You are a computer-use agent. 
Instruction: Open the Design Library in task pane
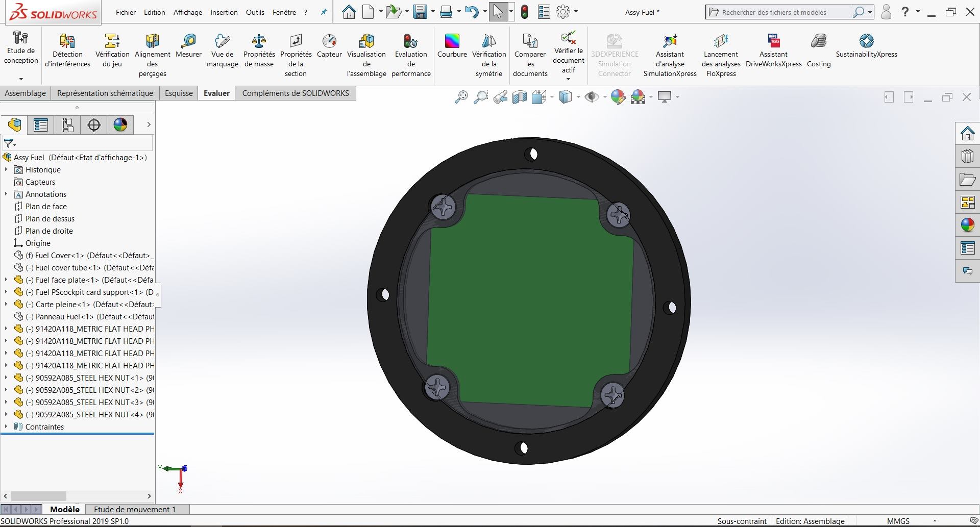point(967,156)
